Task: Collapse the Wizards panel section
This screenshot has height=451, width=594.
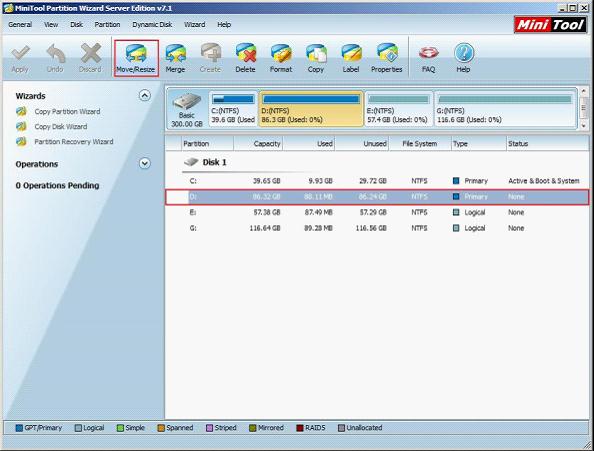Action: click(145, 95)
